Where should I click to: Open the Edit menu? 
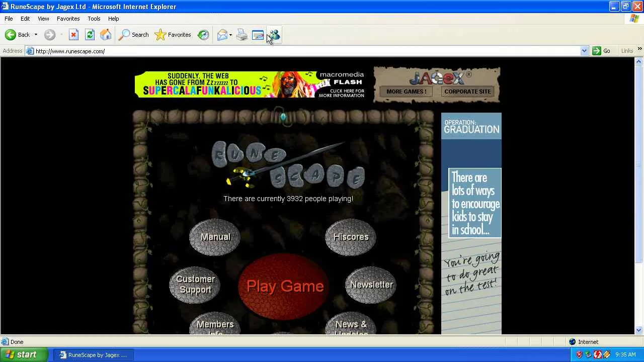click(25, 19)
